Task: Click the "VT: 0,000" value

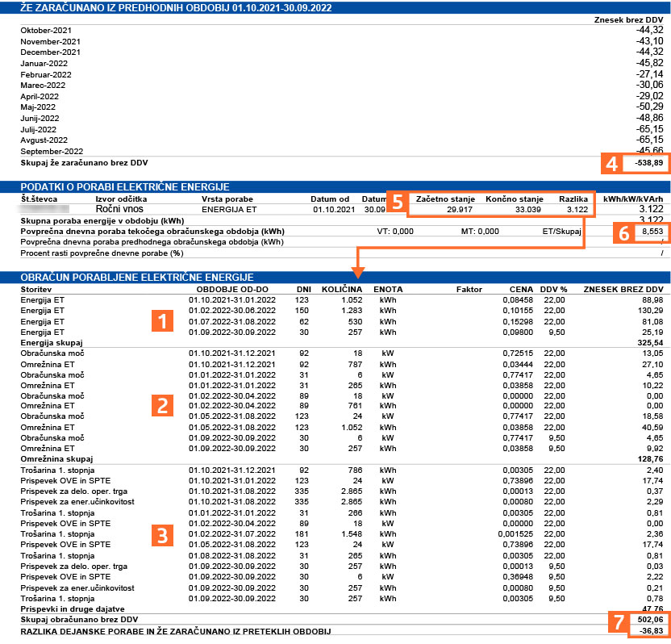Action: [x=395, y=232]
